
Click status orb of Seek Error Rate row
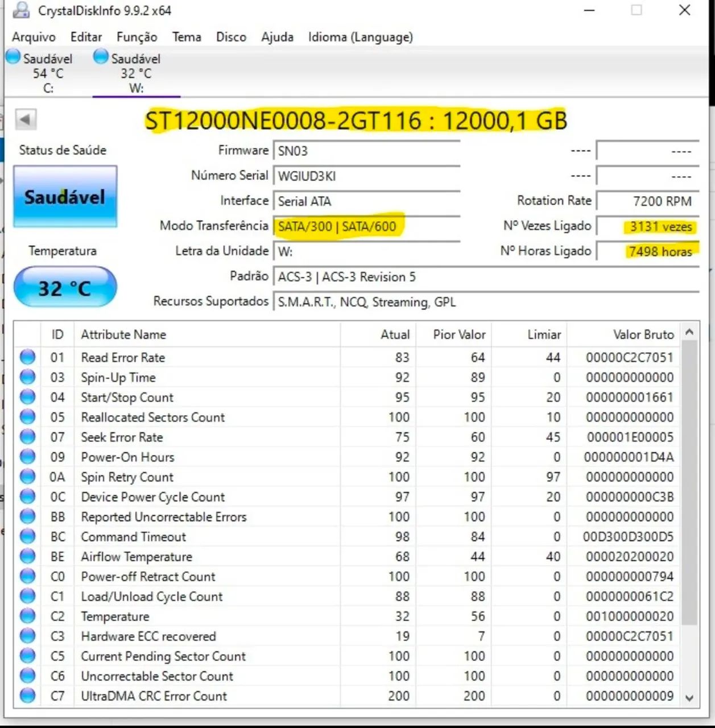pos(27,437)
